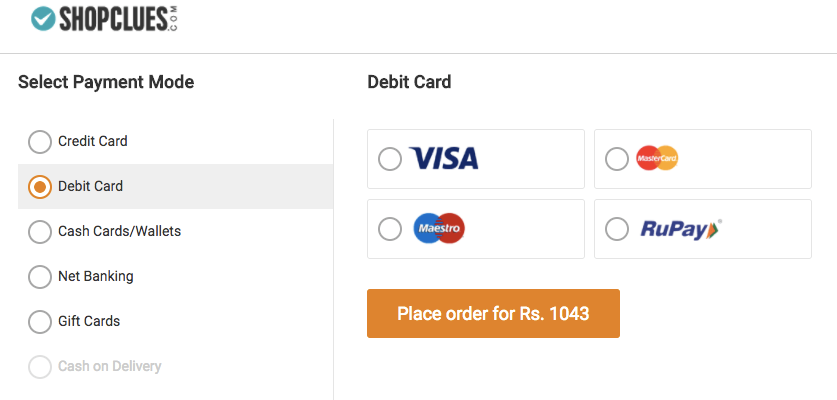Select the Credit Card radio button
The height and width of the screenshot is (400, 837).
[x=40, y=142]
